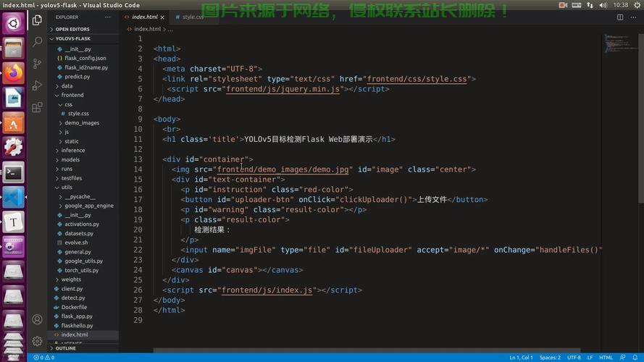Expand the runs folder

67,169
